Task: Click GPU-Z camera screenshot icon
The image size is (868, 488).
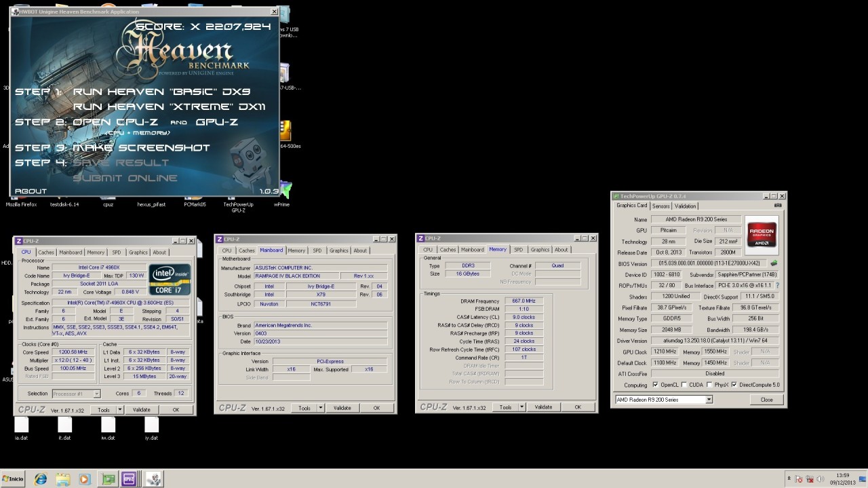Action: [777, 206]
